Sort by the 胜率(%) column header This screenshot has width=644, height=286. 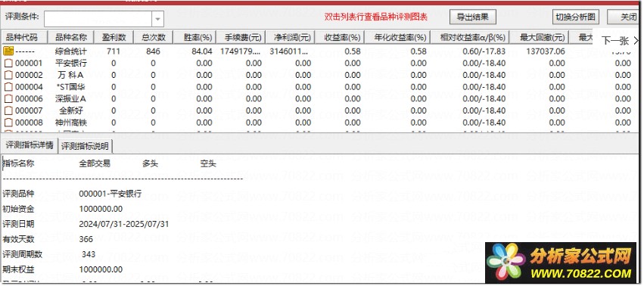click(x=198, y=37)
